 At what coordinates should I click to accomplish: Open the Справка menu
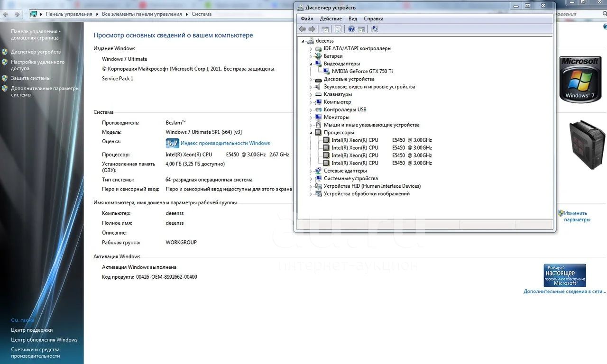(374, 19)
